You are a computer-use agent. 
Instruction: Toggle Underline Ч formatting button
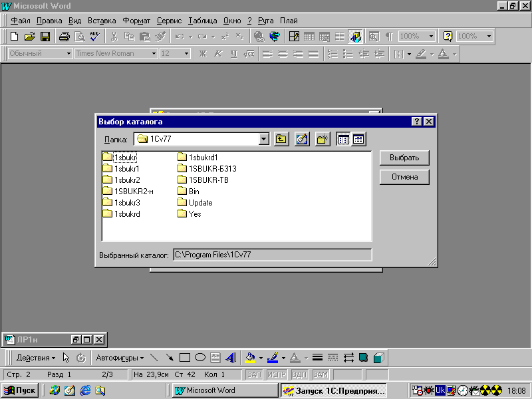[234, 54]
